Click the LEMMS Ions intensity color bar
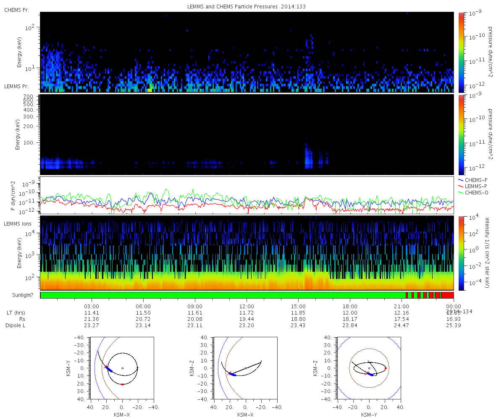The width and height of the screenshot is (504, 420). tap(461, 253)
